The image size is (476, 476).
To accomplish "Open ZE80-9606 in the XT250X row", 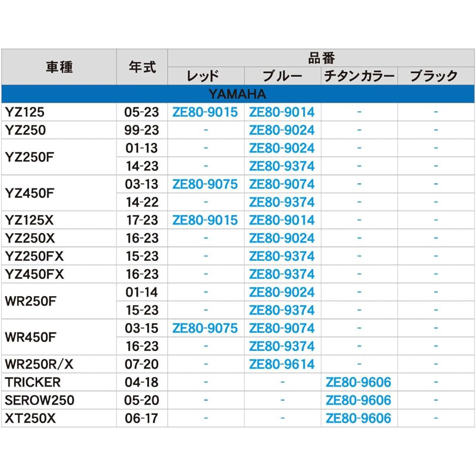I will coord(358,418).
